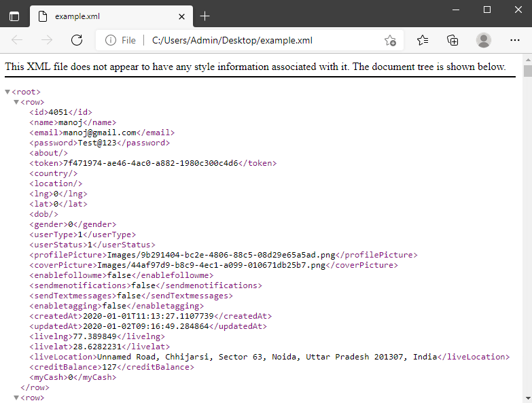Click the myCash element line
Screen dimensions: 532x403
click(x=73, y=377)
